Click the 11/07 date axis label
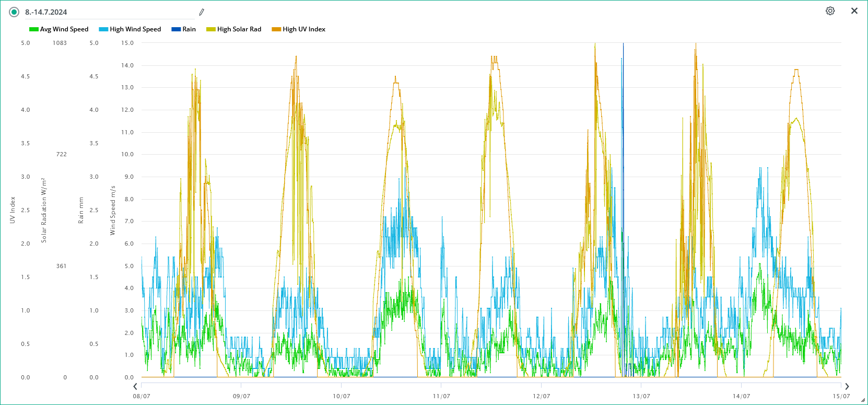Screen dimensions: 868x405 click(441, 396)
